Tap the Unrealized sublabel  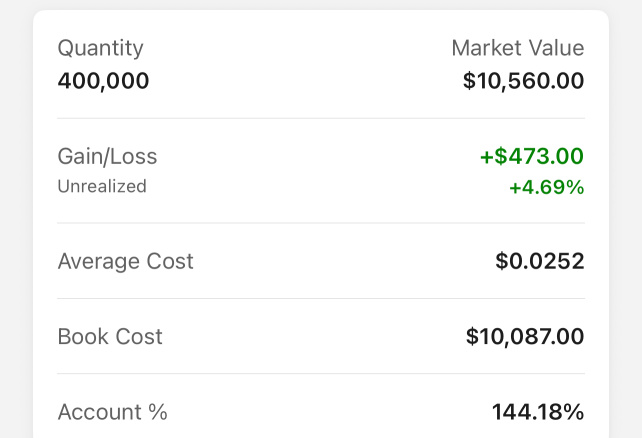102,186
